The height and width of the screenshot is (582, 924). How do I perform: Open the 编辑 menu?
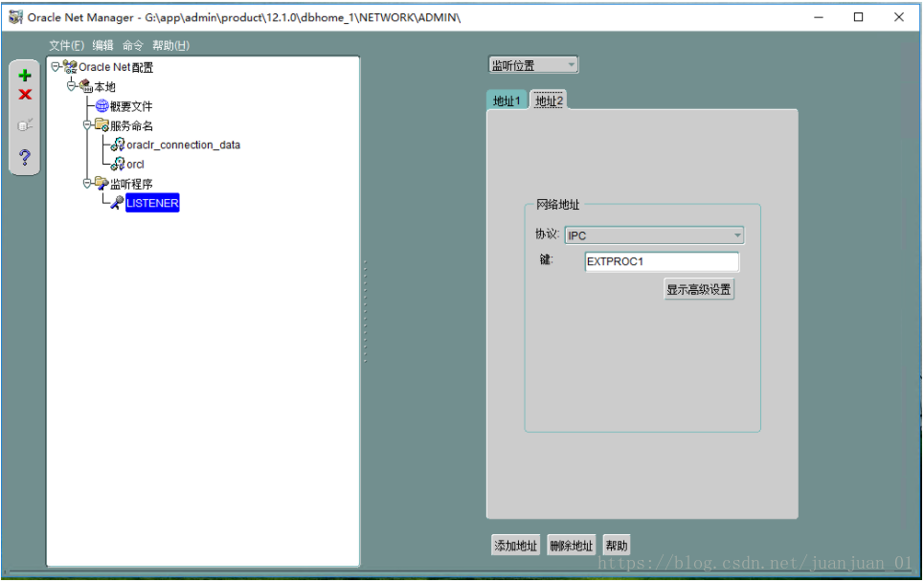pyautogui.click(x=102, y=45)
